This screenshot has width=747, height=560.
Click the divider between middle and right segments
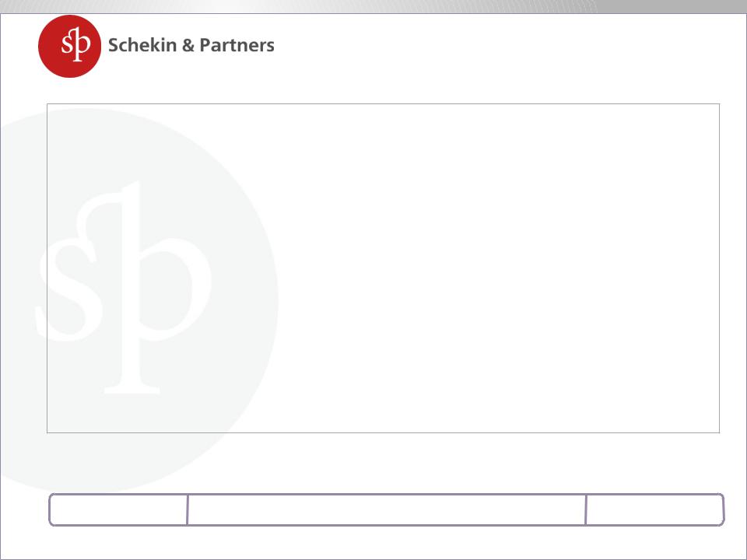pyautogui.click(x=585, y=510)
